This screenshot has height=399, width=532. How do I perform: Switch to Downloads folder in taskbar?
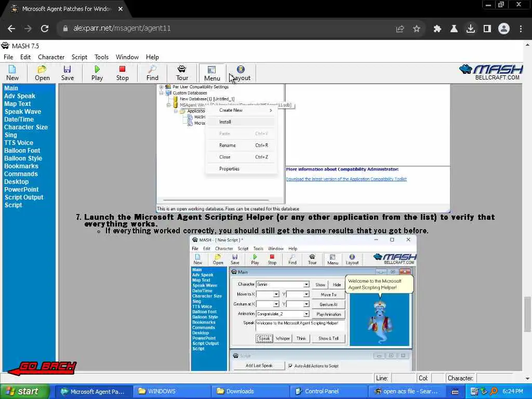(251, 392)
